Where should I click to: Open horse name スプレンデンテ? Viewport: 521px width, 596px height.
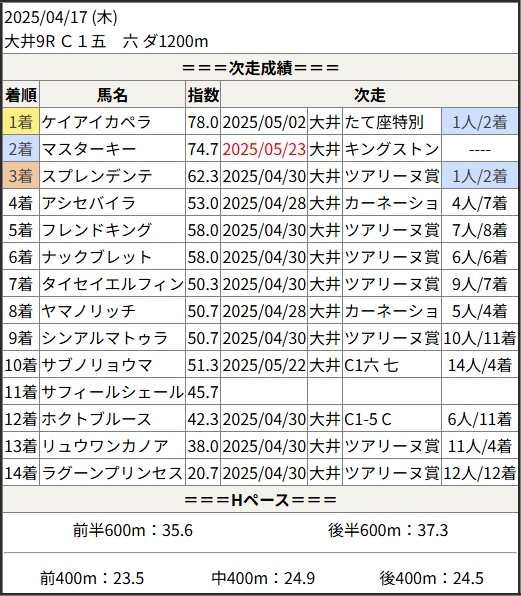pyautogui.click(x=97, y=176)
